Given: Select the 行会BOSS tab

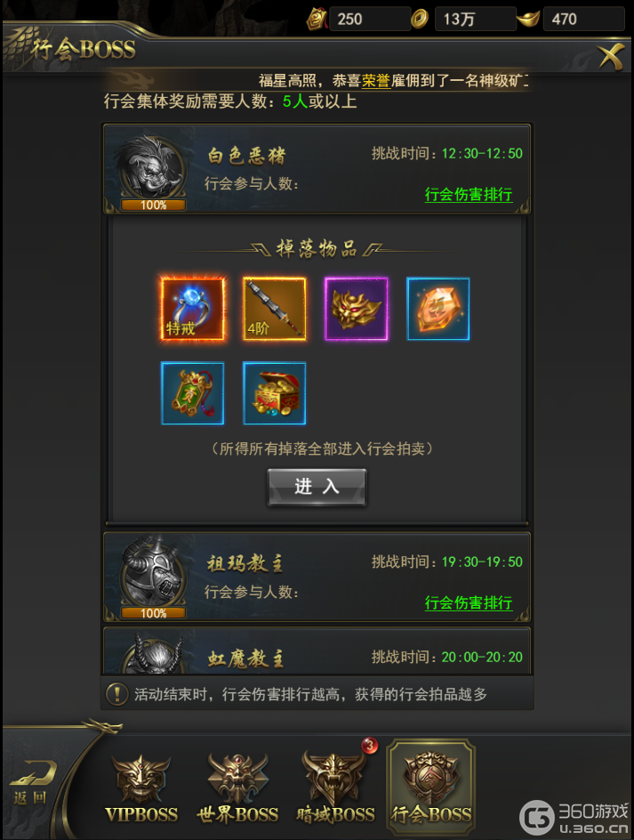Looking at the screenshot, I should pyautogui.click(x=431, y=787).
